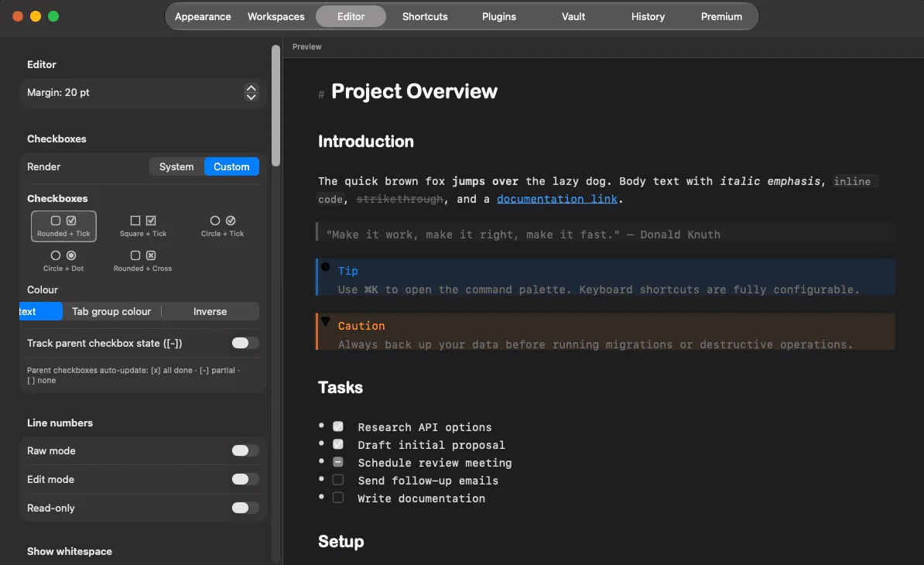Choose the Inverse colour option
This screenshot has width=924, height=565.
coord(210,311)
